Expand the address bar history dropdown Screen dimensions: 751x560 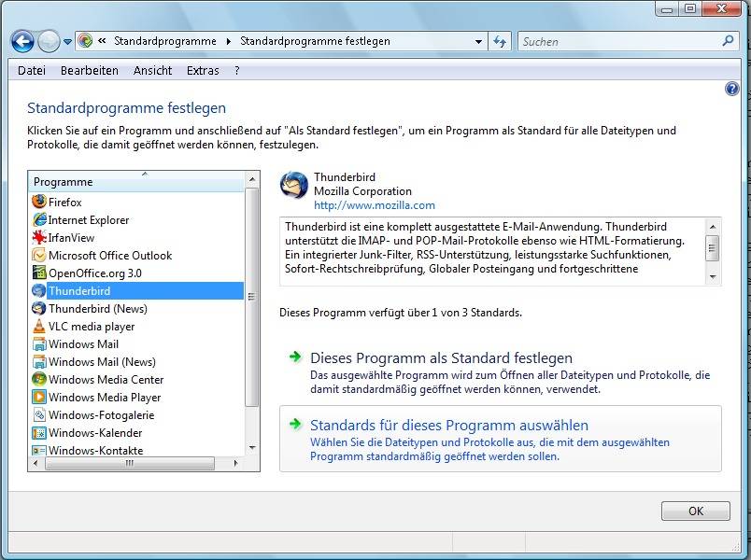pos(478,42)
